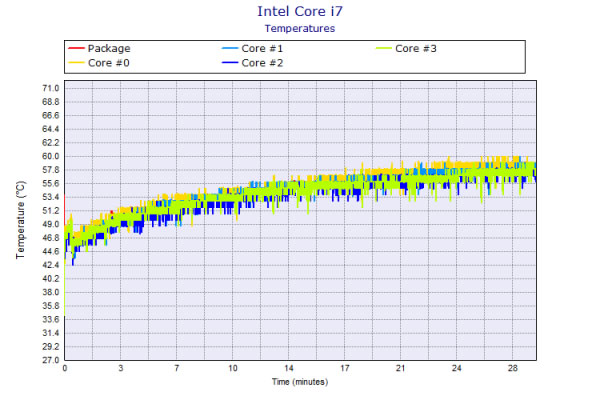Click the 14 minute x-axis tick label
This screenshot has width=600, height=400.
tap(289, 368)
